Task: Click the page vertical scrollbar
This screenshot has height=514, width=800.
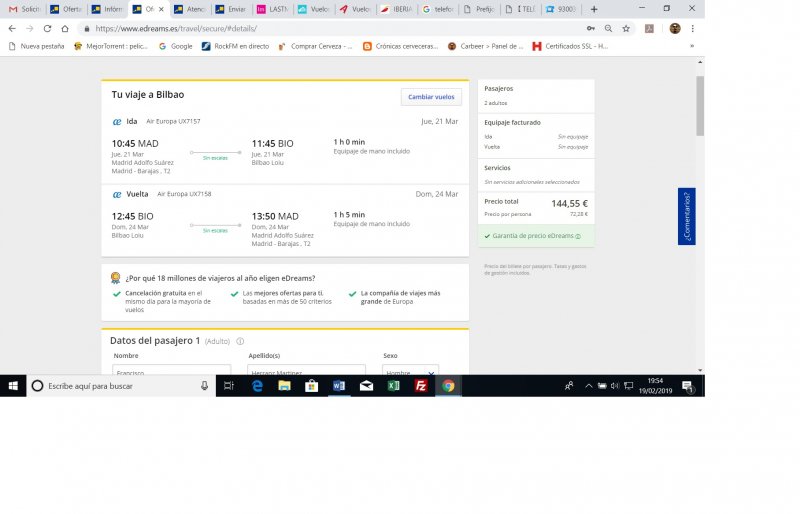Action: [x=700, y=200]
